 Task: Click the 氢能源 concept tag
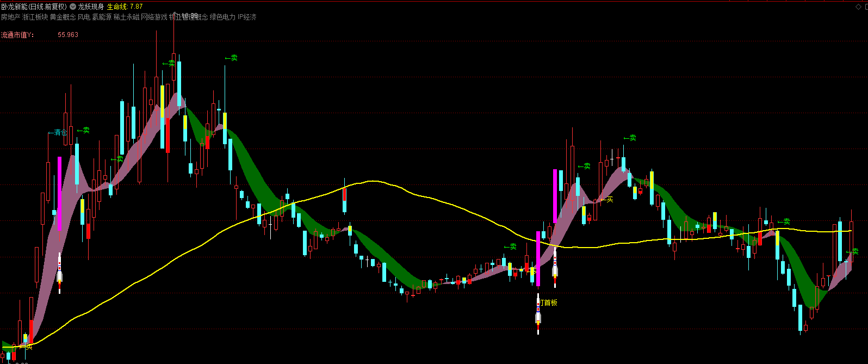102,17
